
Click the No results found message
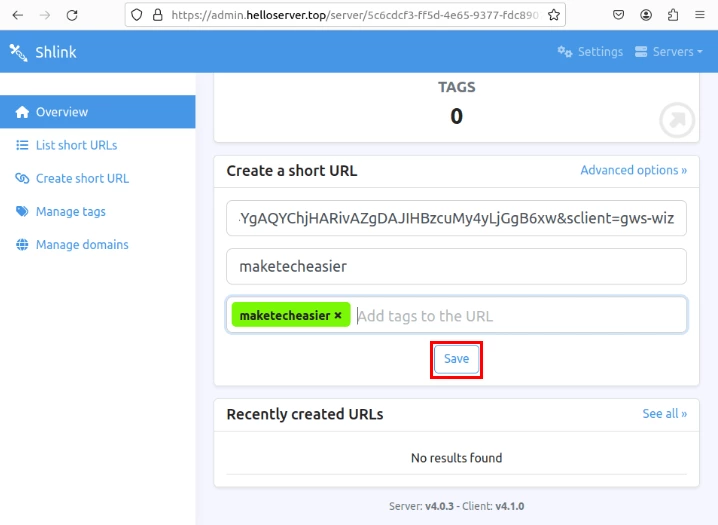(457, 458)
